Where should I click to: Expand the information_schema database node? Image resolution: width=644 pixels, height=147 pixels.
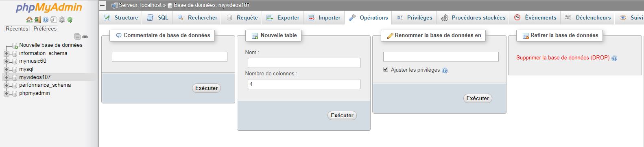pos(6,53)
